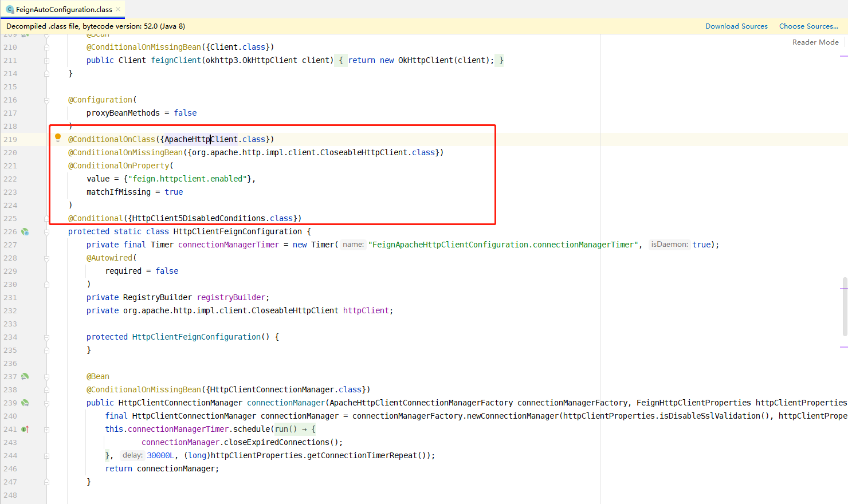848x504 pixels.
Task: Click the HttpClientConnectionManager.class reference on line 238
Action: click(x=286, y=389)
